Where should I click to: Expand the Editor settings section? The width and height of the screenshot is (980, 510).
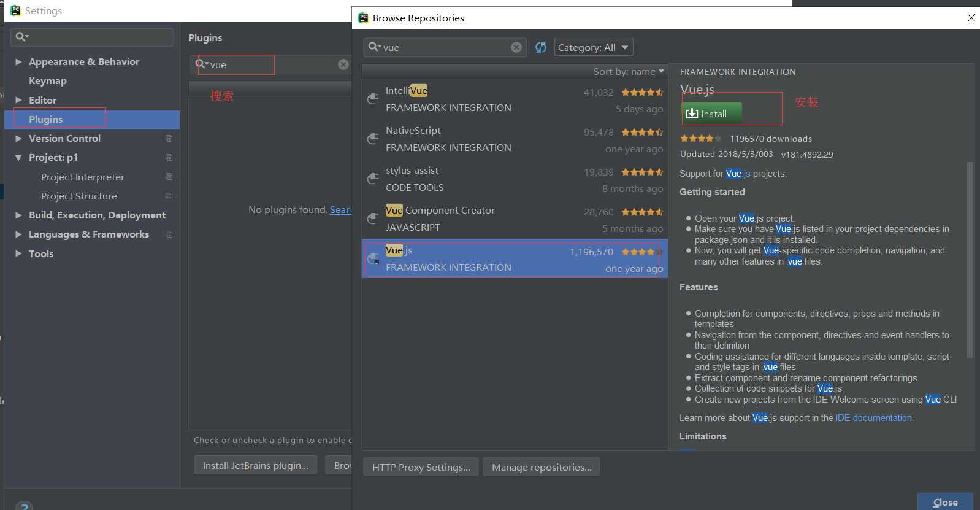[18, 100]
